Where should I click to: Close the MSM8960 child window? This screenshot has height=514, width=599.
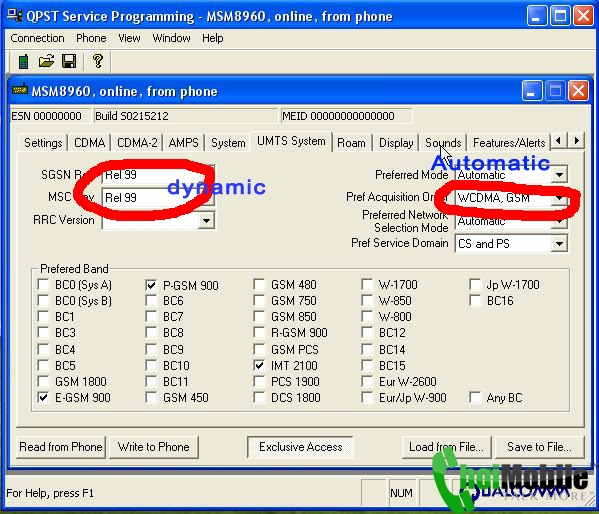578,91
